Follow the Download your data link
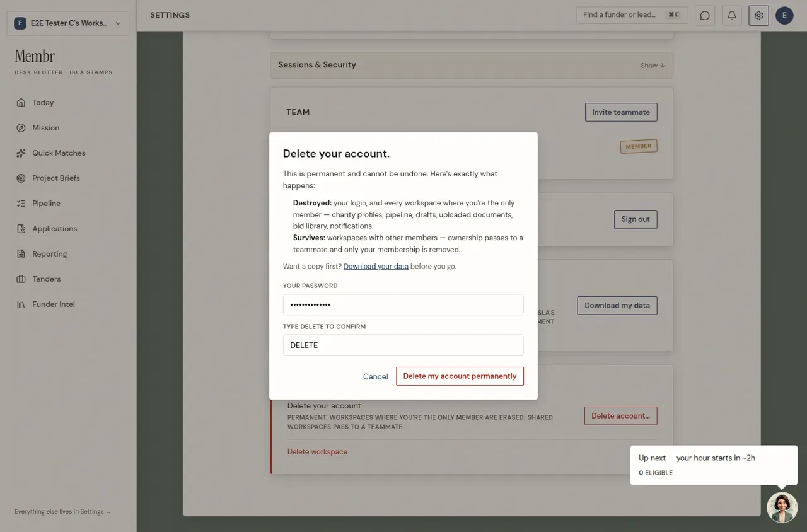 coord(376,267)
